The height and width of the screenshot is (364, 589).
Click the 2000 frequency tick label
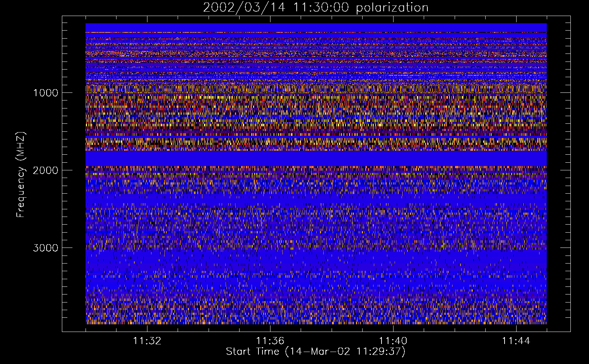point(46,170)
